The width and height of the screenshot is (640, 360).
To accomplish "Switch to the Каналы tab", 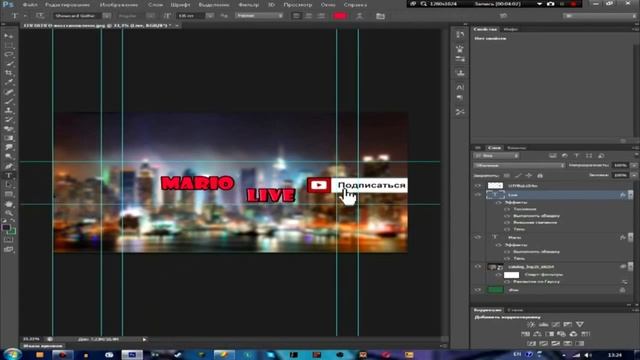I will click(x=517, y=148).
